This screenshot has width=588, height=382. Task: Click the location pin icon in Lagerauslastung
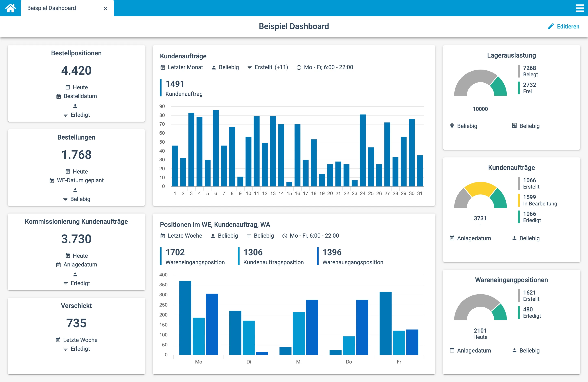[452, 126]
